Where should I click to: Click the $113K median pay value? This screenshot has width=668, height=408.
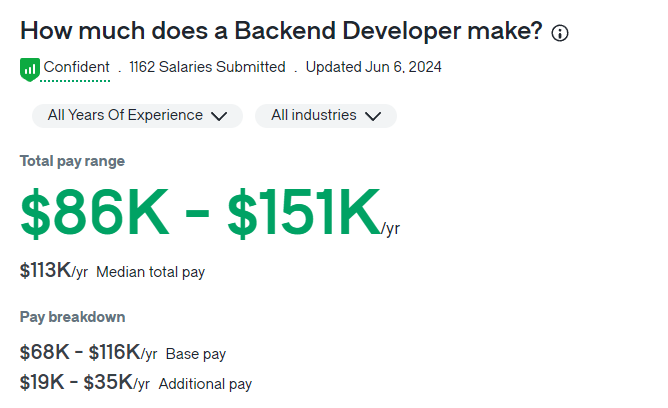coord(45,270)
